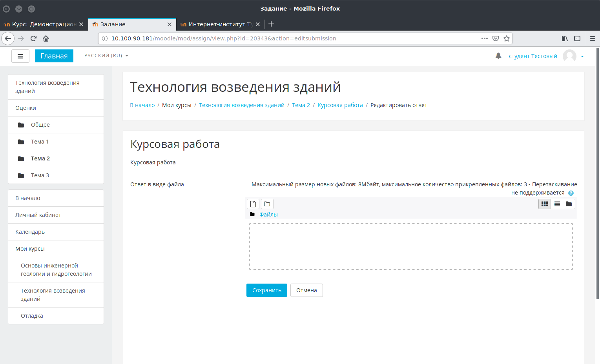Switch the file picker to icon grid view

tap(545, 204)
